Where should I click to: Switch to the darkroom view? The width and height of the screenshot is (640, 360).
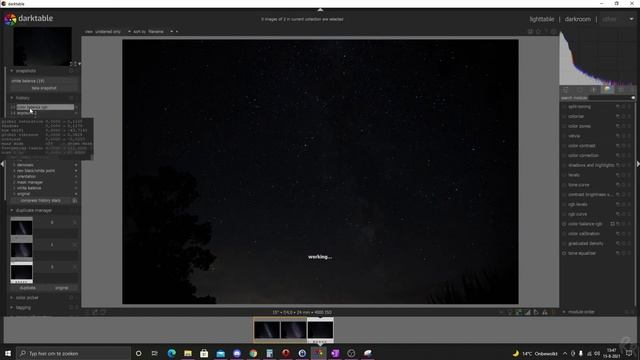click(x=578, y=19)
